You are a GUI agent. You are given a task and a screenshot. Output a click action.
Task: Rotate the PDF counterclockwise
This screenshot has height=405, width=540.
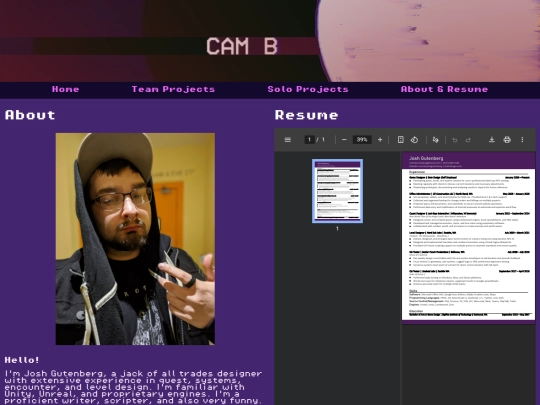pos(414,139)
